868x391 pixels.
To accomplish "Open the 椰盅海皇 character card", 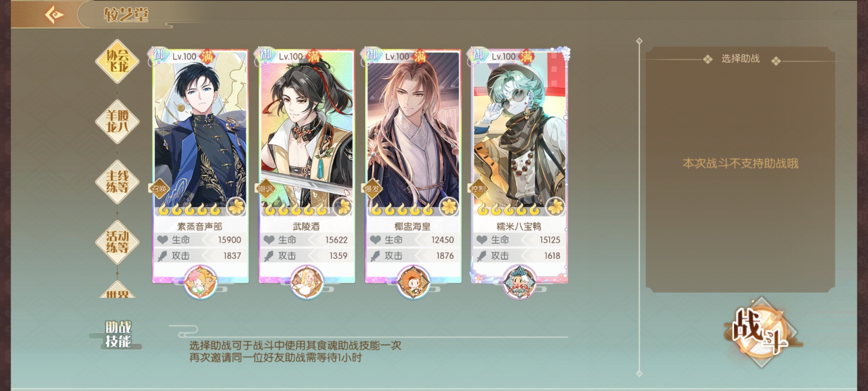I will [x=413, y=165].
